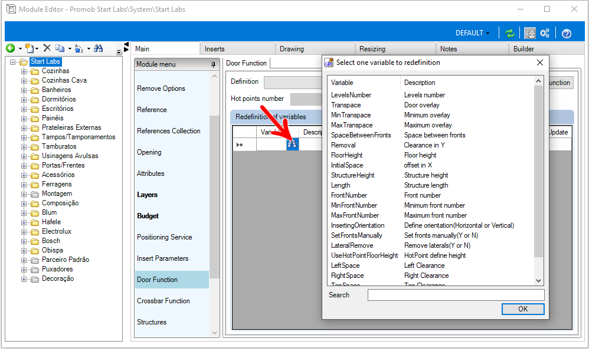Screen dimensions: 612x364
Task: Select Crossbar Function in Module menu
Action: 163,301
